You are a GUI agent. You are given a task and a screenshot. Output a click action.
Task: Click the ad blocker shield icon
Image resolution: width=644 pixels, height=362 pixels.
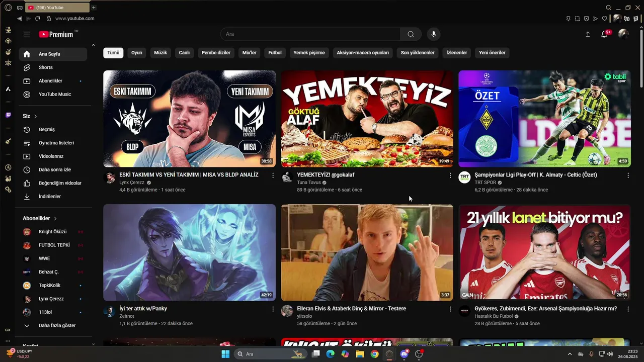coord(587,19)
